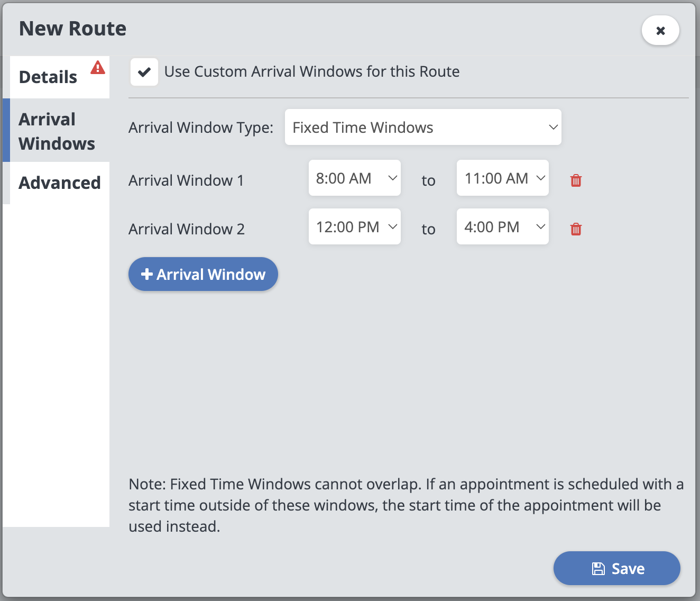Viewport: 700px width, 601px height.
Task: Click the floppy disk icon on Save
Action: click(x=598, y=569)
